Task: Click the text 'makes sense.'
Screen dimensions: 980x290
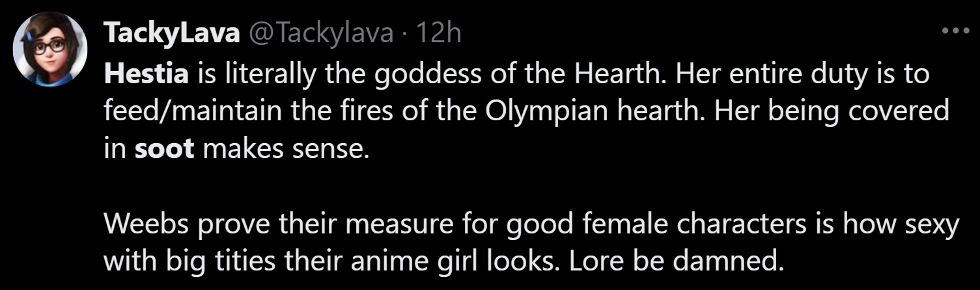Action: 286,150
